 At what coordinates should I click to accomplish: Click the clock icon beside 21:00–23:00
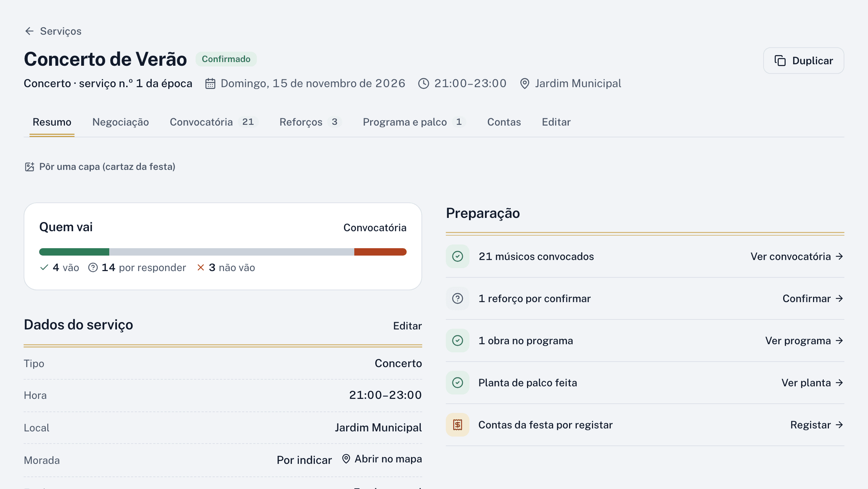click(x=424, y=83)
